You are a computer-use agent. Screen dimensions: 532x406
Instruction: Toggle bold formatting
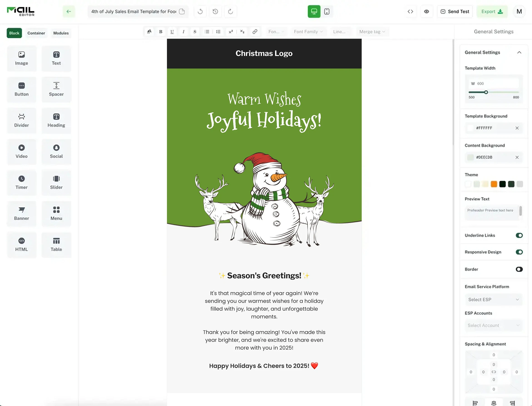pyautogui.click(x=161, y=32)
